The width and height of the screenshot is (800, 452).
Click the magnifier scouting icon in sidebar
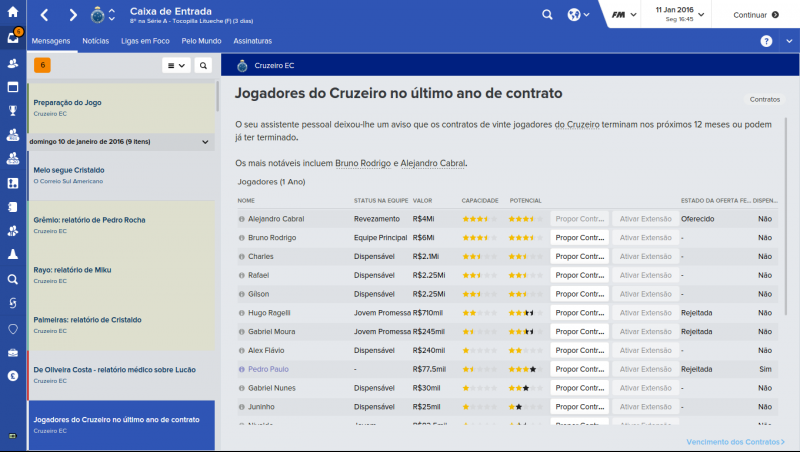[x=13, y=280]
